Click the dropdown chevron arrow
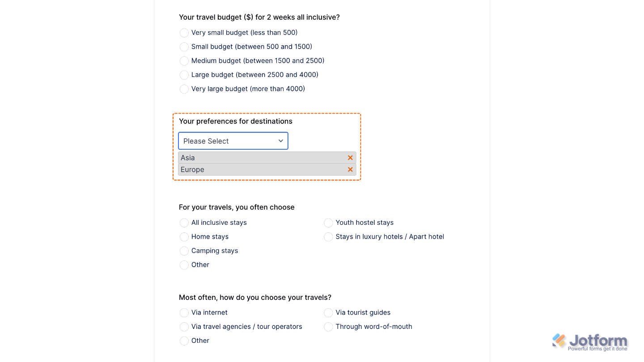 (x=281, y=141)
